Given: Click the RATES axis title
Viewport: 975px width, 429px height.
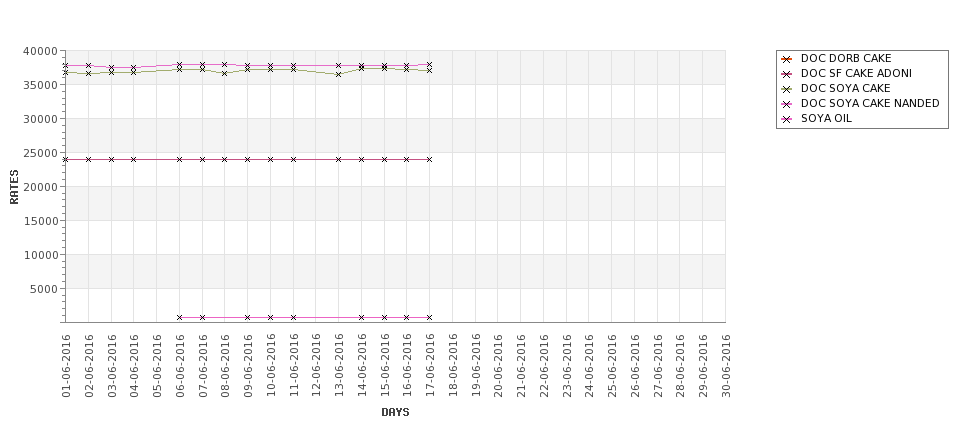Looking at the screenshot, I should (14, 187).
